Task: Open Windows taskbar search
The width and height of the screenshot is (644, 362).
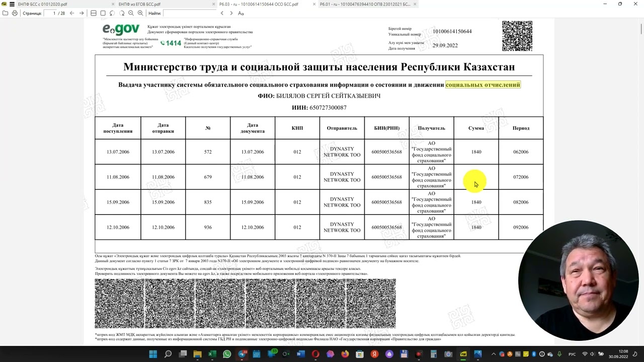Action: 168,354
